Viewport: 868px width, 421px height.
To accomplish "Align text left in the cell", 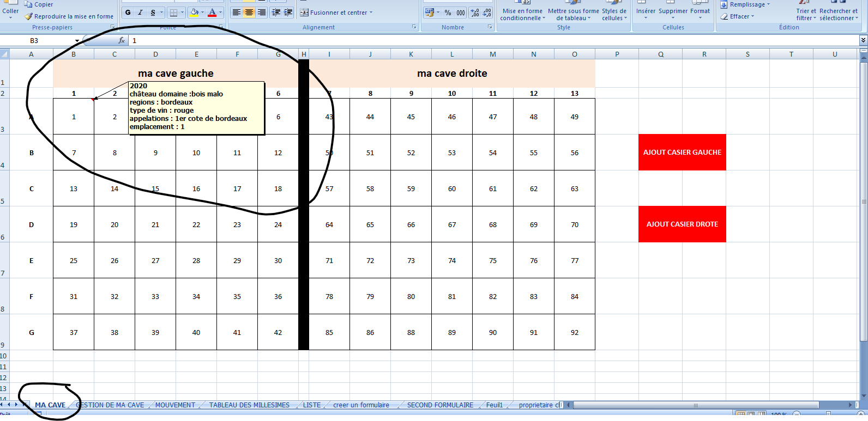I will pyautogui.click(x=236, y=13).
